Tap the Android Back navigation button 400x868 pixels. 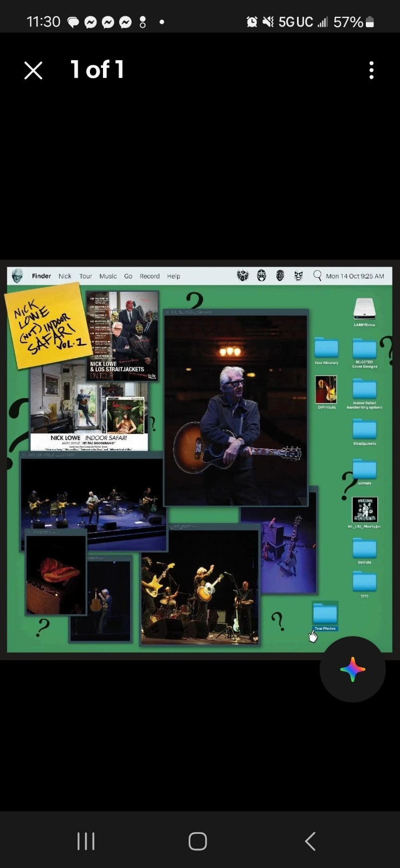point(310,841)
